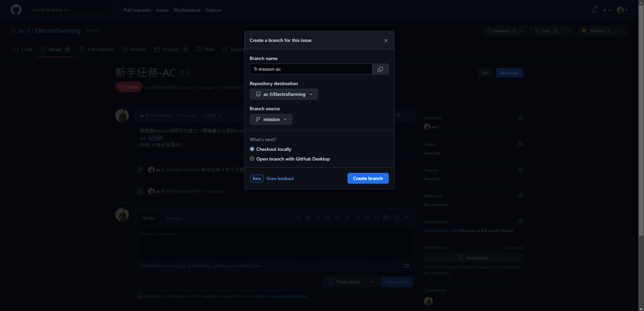This screenshot has height=311, width=644.
Task: Reference an issue or pull request icon
Action: point(397,217)
